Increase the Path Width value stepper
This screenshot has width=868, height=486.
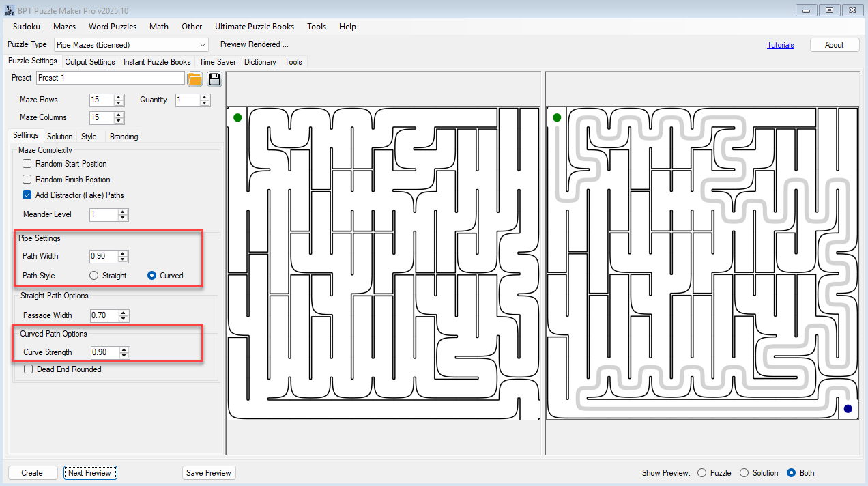point(122,253)
